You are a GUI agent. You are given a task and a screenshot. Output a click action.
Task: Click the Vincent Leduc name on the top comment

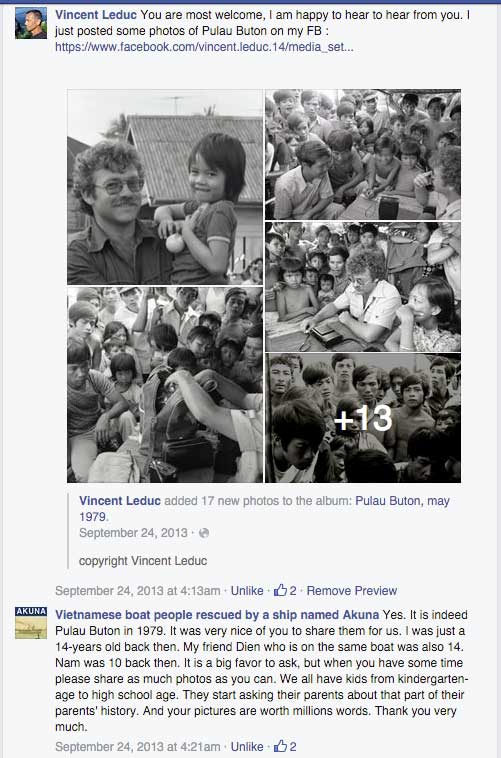(x=96, y=15)
